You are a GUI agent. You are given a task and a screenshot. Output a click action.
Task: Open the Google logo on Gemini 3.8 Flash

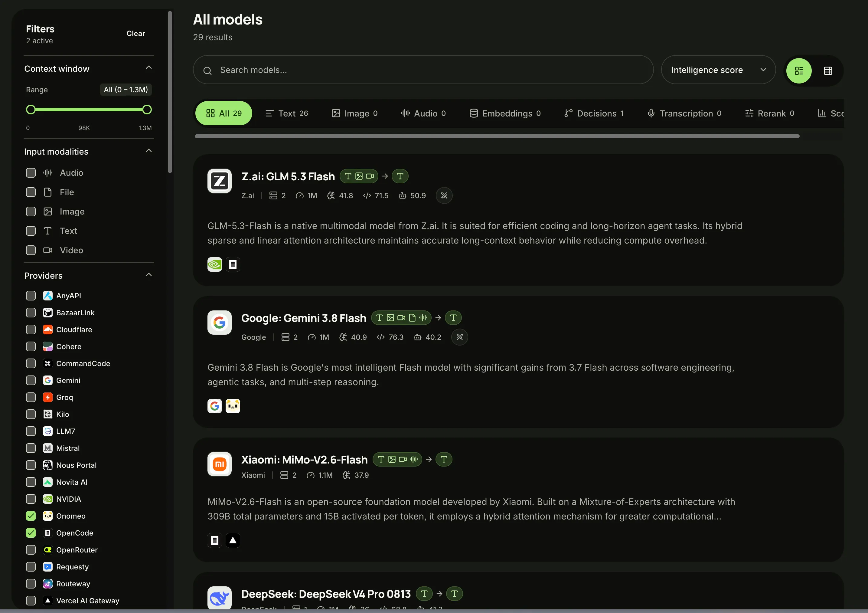[219, 323]
